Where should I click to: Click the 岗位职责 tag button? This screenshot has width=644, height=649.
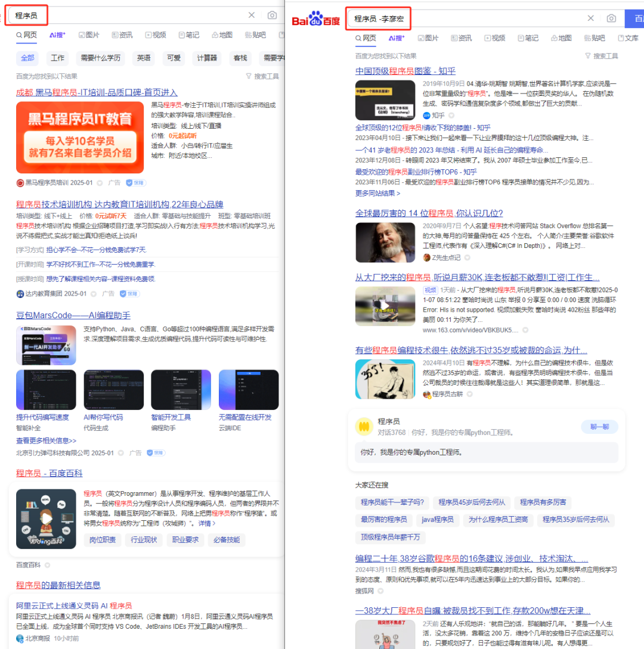point(103,540)
